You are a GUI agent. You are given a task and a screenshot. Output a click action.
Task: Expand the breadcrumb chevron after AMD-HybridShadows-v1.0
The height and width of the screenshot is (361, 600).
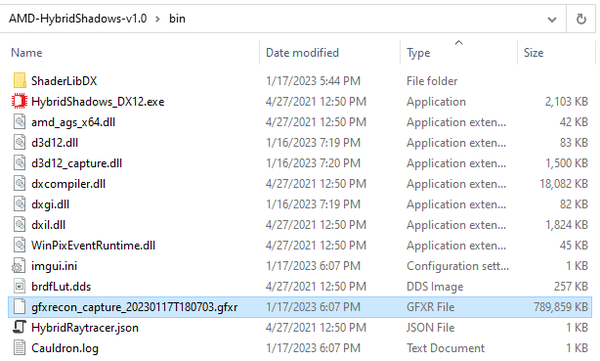point(158,19)
